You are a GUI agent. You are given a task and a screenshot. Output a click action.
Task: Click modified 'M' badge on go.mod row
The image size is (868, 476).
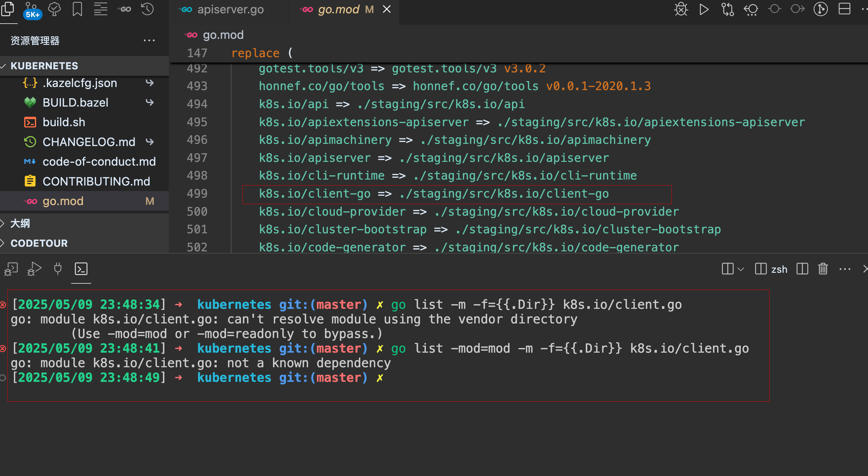point(150,201)
